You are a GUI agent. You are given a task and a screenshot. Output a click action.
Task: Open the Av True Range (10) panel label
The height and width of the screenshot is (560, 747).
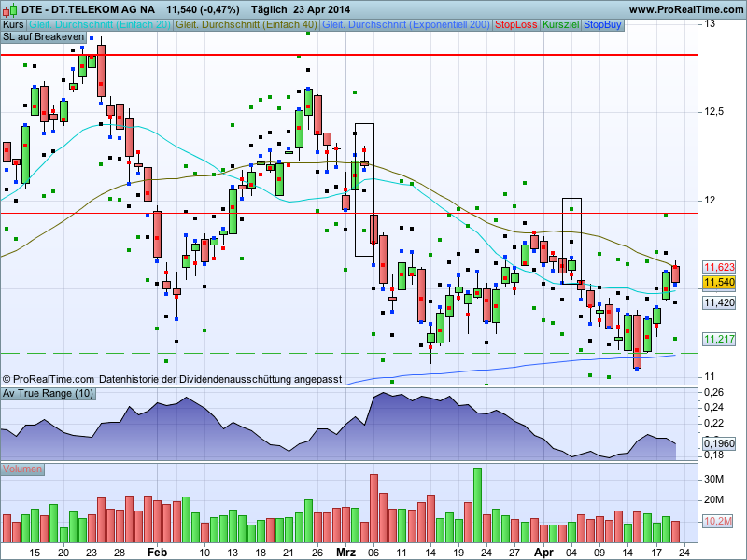pyautogui.click(x=49, y=393)
